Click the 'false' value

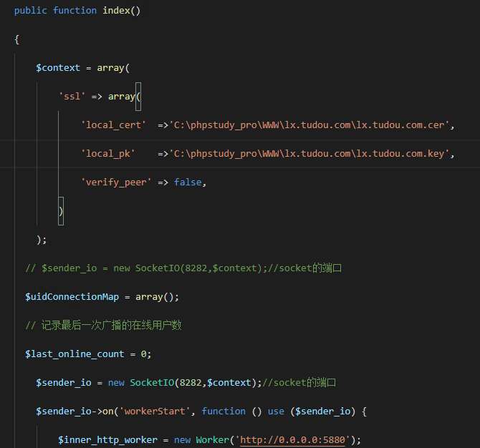188,182
